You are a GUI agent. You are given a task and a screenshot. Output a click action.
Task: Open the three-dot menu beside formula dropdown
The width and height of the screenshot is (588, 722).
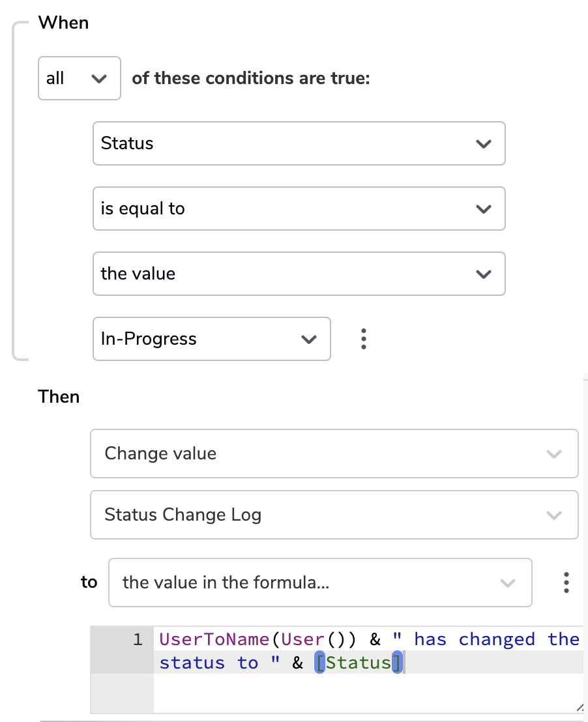(566, 583)
